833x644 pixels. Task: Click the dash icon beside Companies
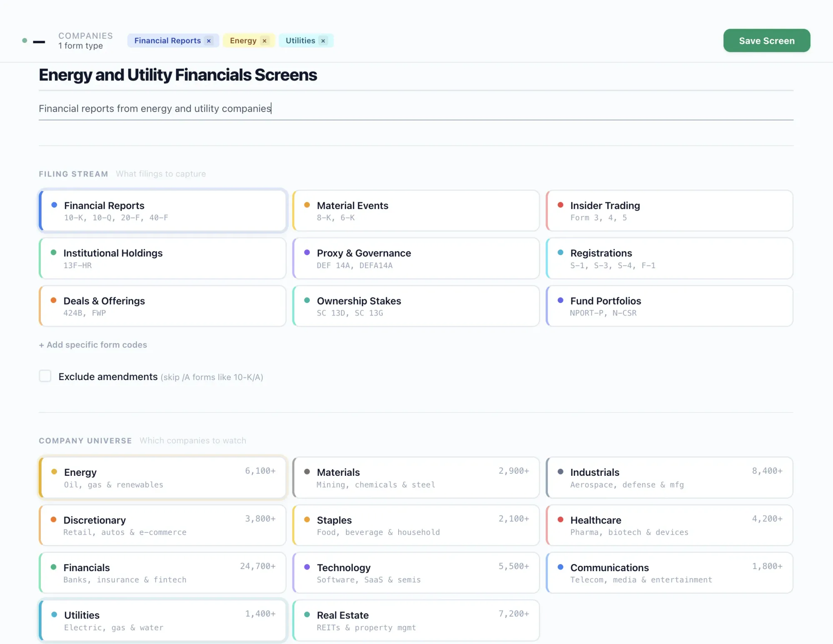coord(39,42)
